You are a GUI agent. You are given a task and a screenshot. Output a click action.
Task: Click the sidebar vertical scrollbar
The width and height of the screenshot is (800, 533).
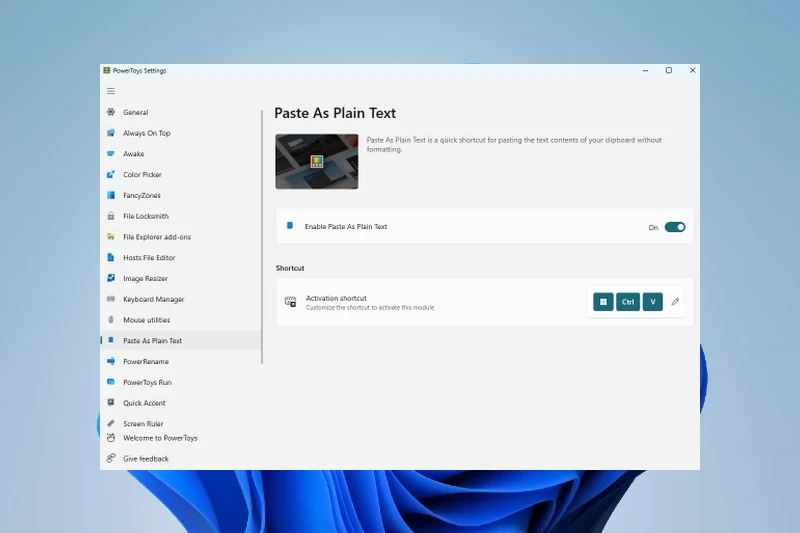point(262,237)
